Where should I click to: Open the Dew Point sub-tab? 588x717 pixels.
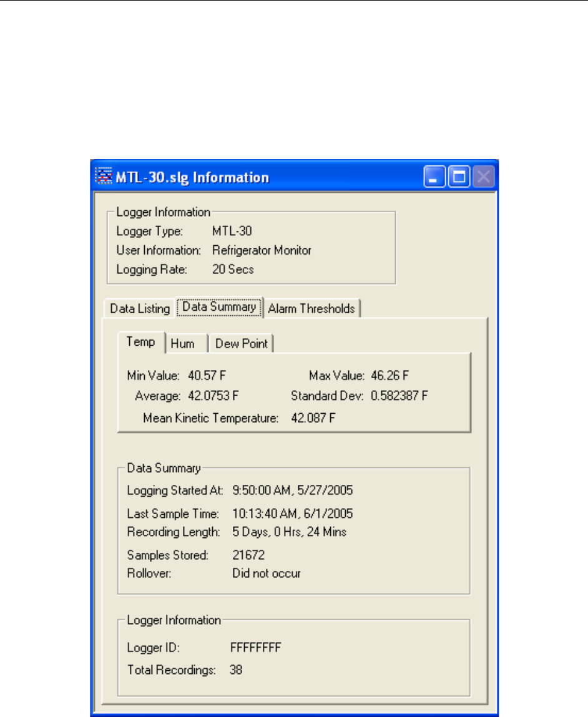point(242,343)
